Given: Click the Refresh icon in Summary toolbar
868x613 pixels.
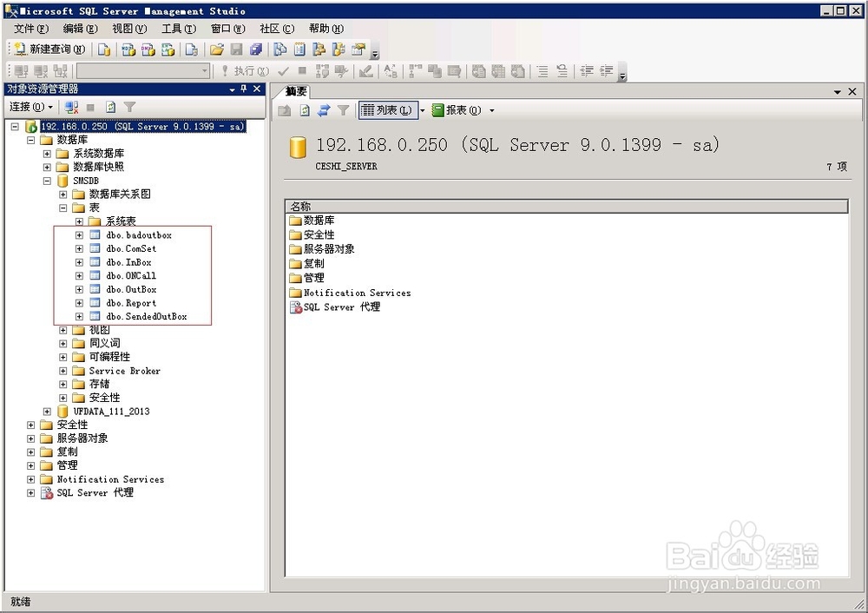Looking at the screenshot, I should click(x=305, y=110).
